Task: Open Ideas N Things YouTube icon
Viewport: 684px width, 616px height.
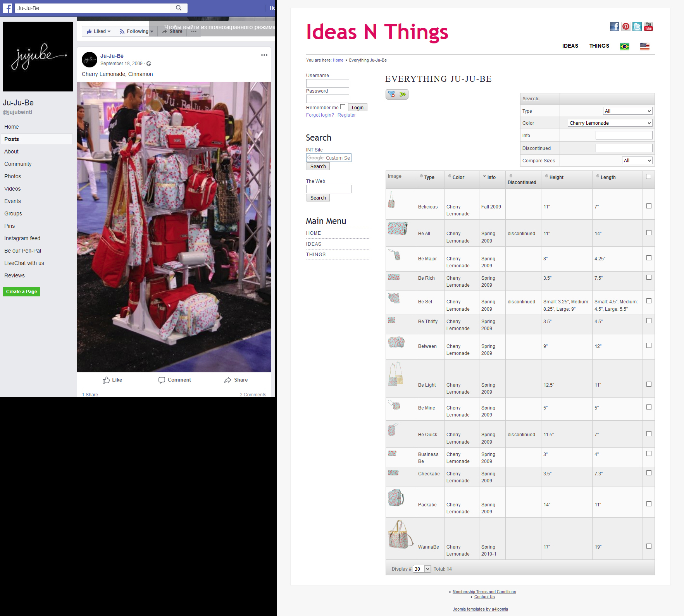Action: [x=648, y=26]
